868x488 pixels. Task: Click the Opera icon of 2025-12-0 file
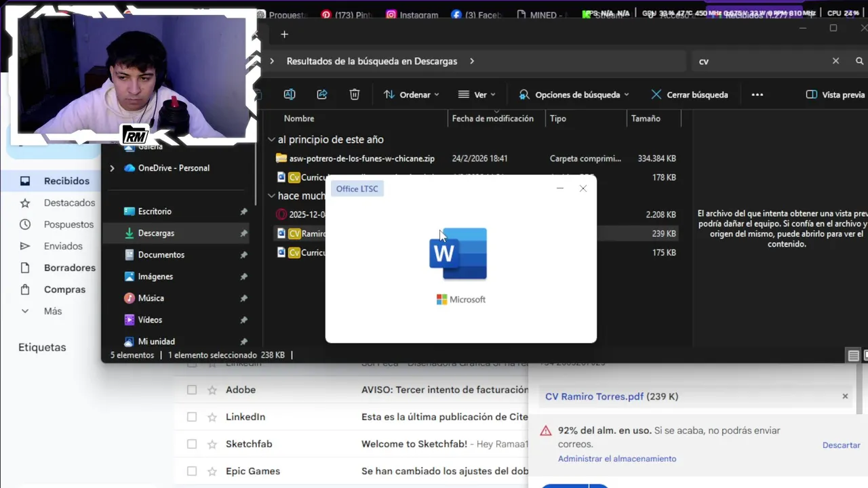(x=281, y=214)
